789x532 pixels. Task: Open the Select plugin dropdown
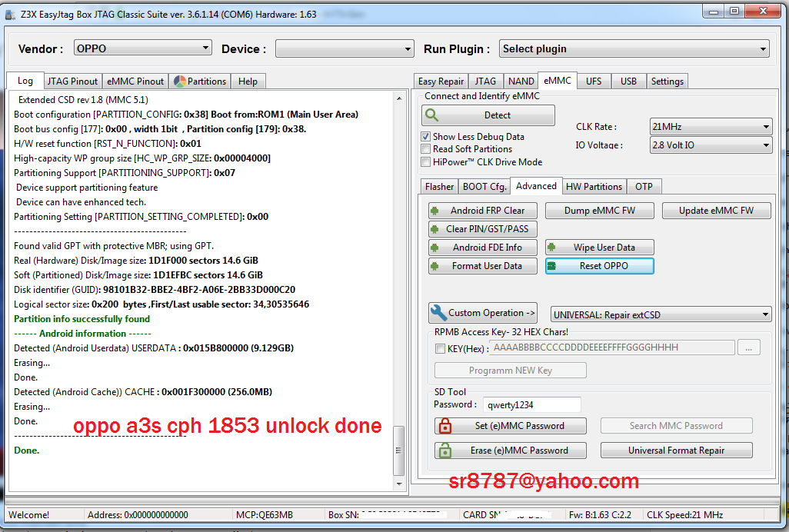tap(634, 48)
